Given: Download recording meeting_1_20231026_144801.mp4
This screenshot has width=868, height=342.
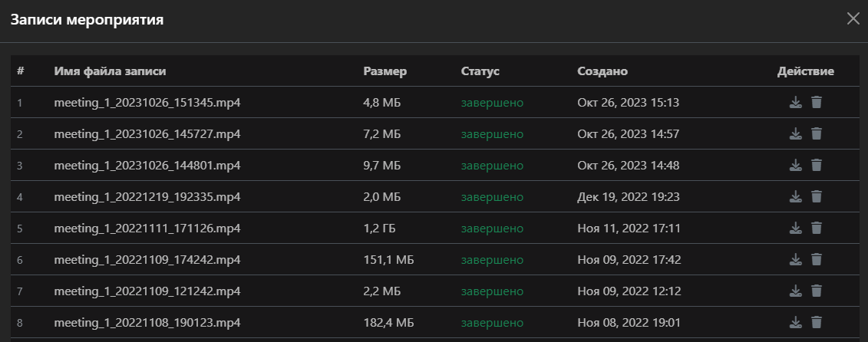Looking at the screenshot, I should pyautogui.click(x=796, y=165).
